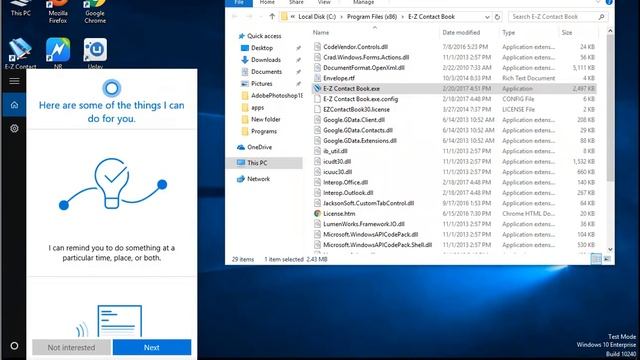Image resolution: width=640 pixels, height=360 pixels.
Task: Open the NR desktop shortcut icon
Action: click(58, 53)
